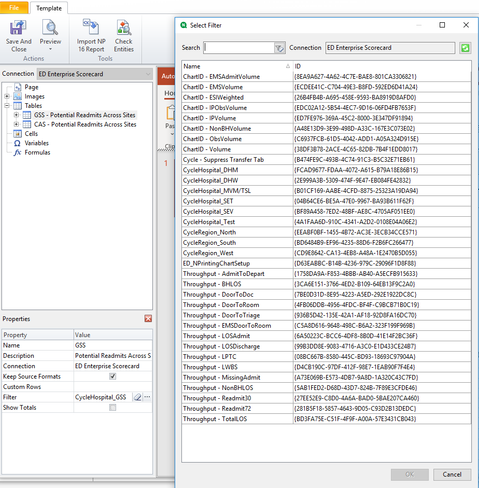Open the Connection dropdown in the left pane
The height and width of the screenshot is (488, 479).
click(94, 74)
